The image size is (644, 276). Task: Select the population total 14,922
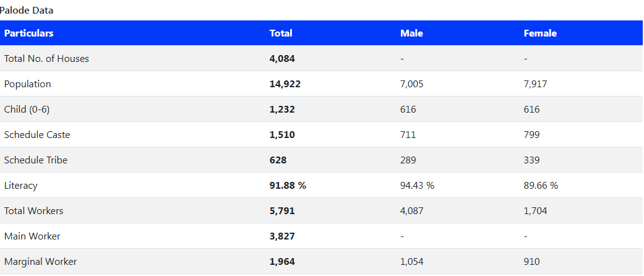click(x=285, y=84)
